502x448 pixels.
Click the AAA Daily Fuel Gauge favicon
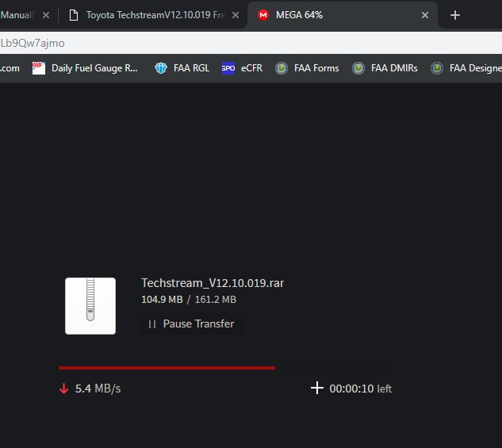[39, 68]
